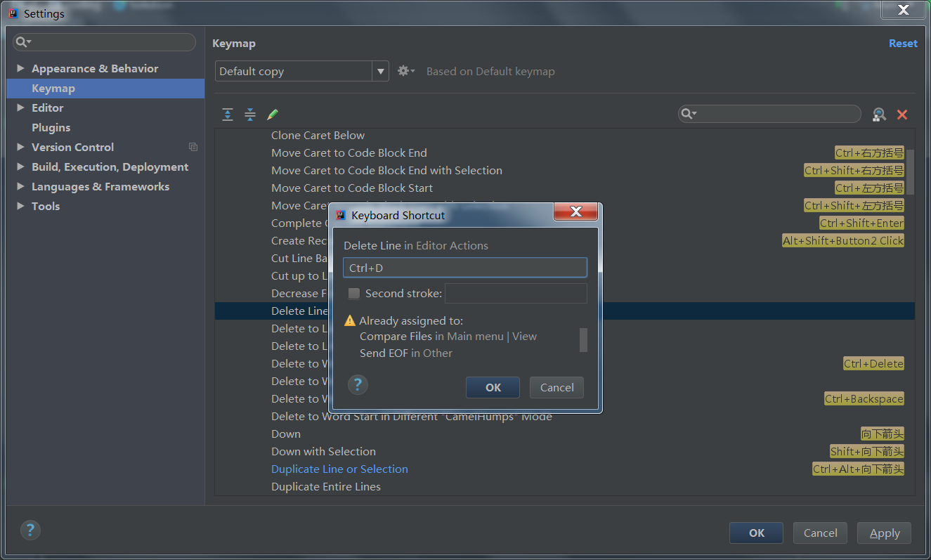Click the Ctrl+右方括号 shortcut label
Screen dimensions: 931x560
[x=869, y=152]
